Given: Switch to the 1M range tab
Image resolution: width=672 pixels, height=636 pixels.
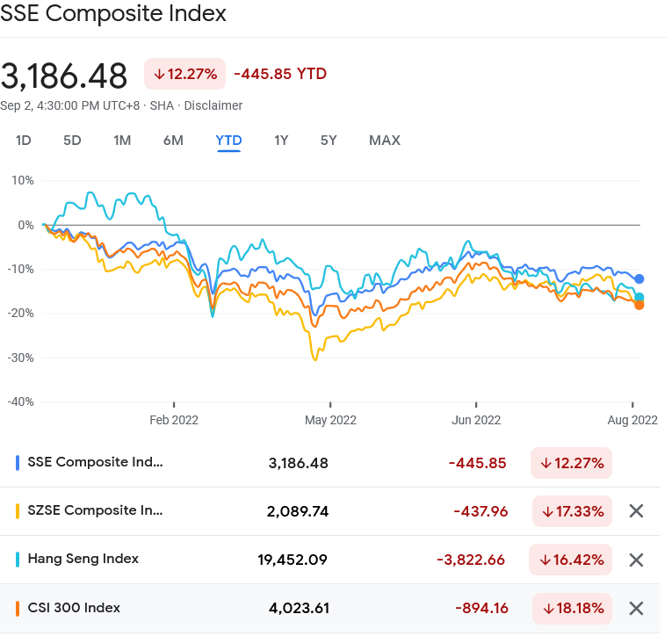Looking at the screenshot, I should [122, 141].
